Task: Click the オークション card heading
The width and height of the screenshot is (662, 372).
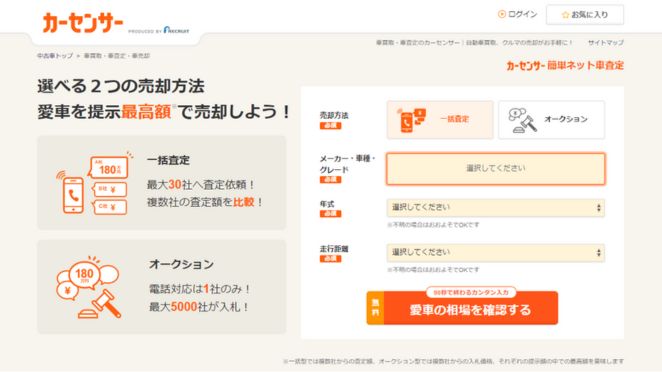Action: pyautogui.click(x=182, y=264)
